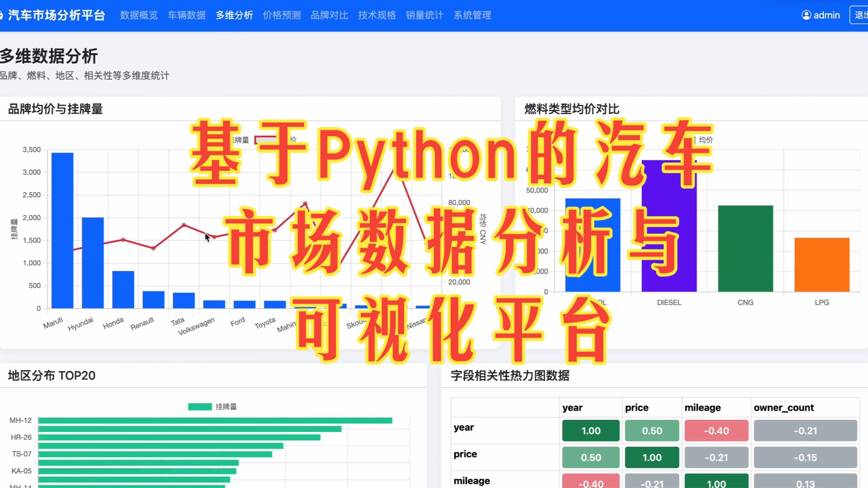Open the 技术规格 nav item
This screenshot has width=868, height=488.
coord(377,15)
